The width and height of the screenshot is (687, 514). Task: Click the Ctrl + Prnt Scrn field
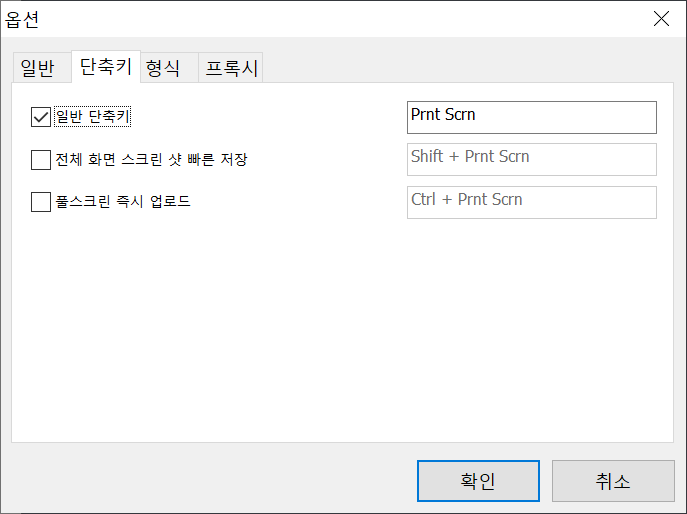tap(531, 202)
